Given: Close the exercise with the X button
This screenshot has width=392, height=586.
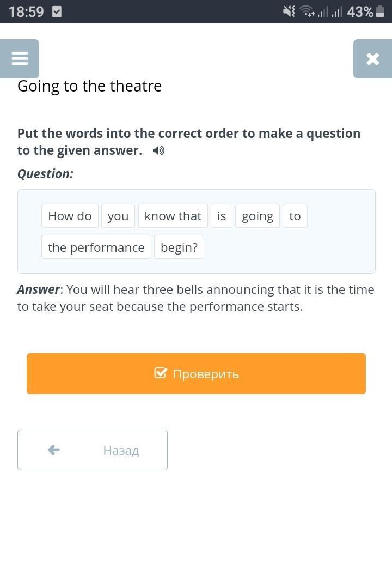Looking at the screenshot, I should [x=372, y=58].
